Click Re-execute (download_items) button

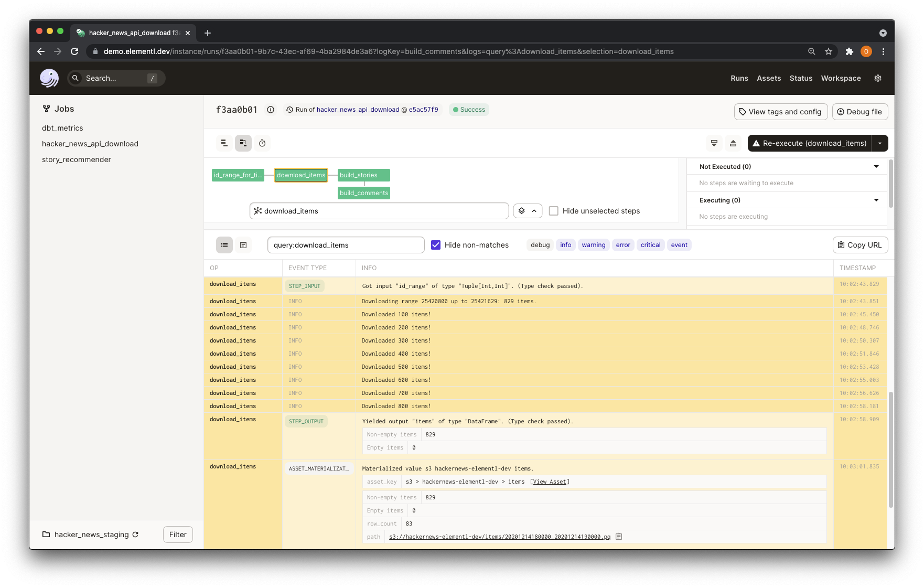click(x=810, y=143)
